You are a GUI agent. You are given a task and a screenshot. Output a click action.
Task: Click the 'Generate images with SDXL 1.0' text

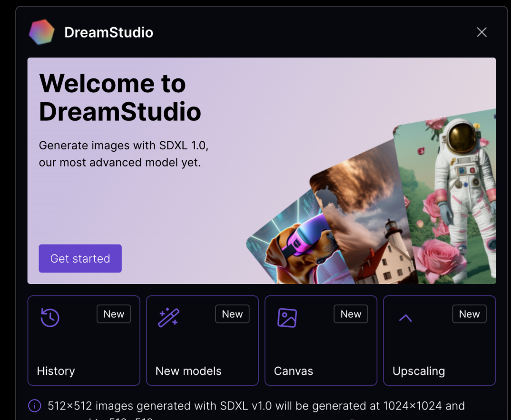pyautogui.click(x=124, y=146)
